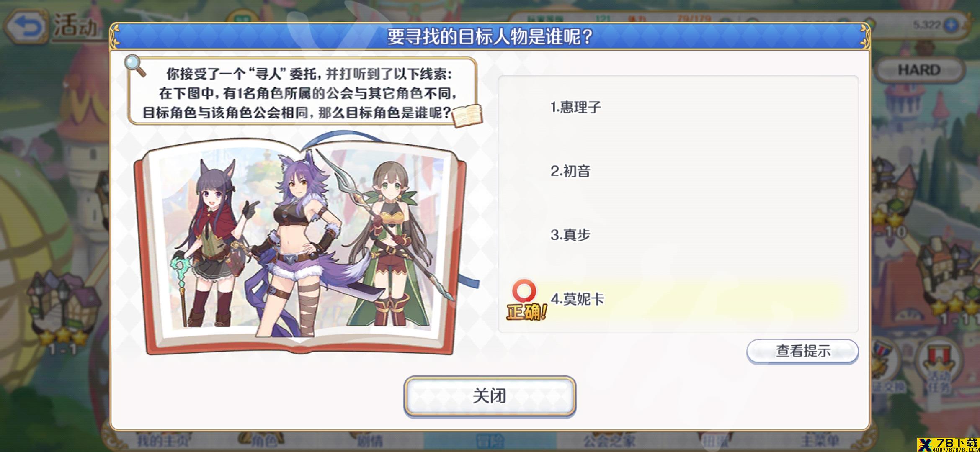Click the 查看提示 hint button
This screenshot has width=980, height=452.
click(802, 351)
